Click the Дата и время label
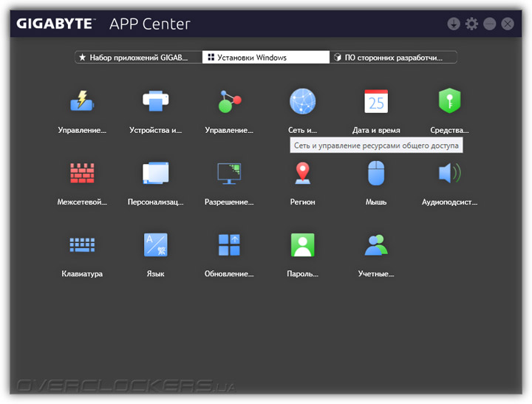The height and width of the screenshot is (404, 532). tap(376, 130)
